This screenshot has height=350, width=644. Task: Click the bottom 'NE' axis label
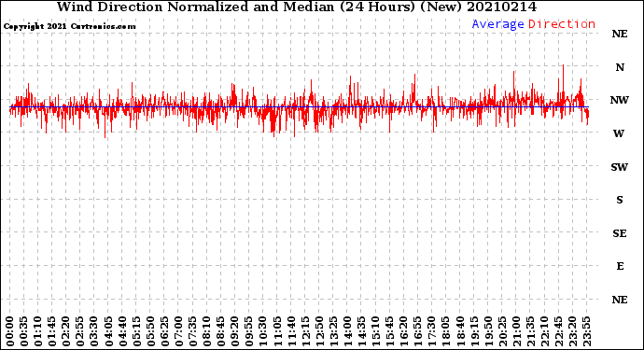coord(620,300)
